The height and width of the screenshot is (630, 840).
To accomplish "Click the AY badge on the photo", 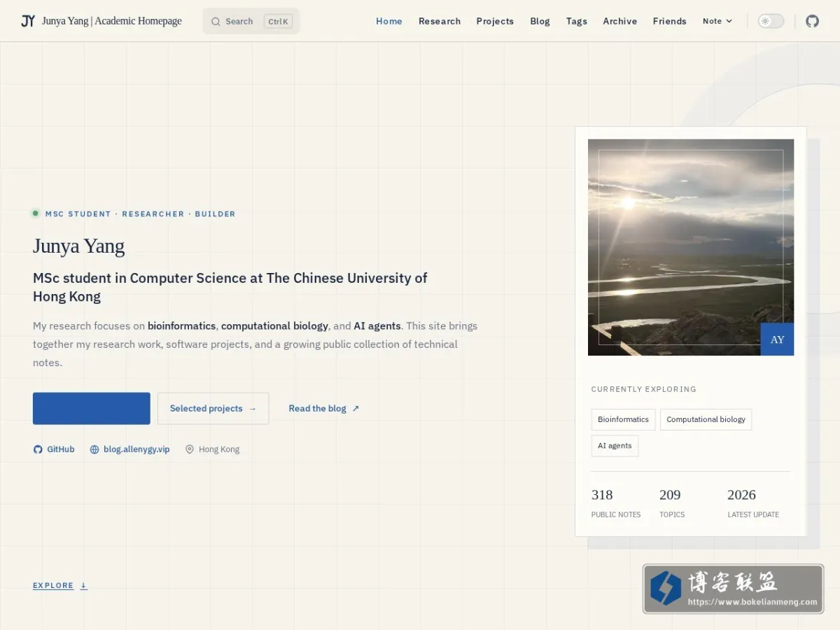I will [777, 339].
